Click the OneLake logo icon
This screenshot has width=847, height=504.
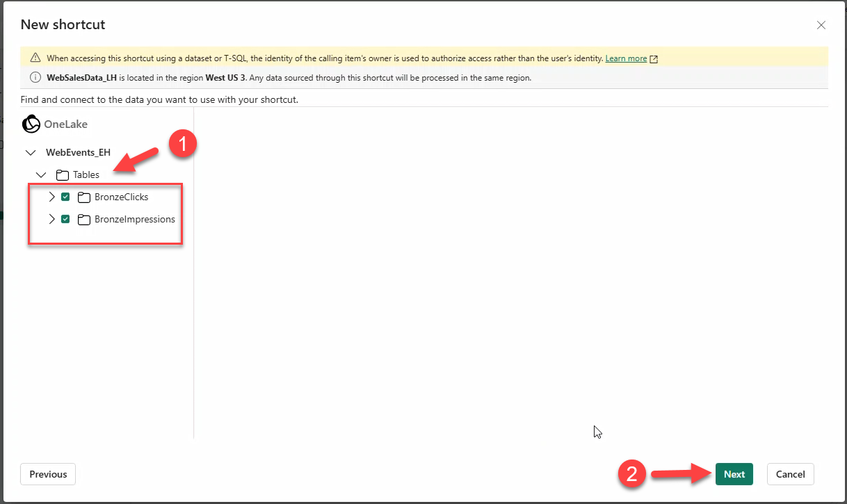31,124
